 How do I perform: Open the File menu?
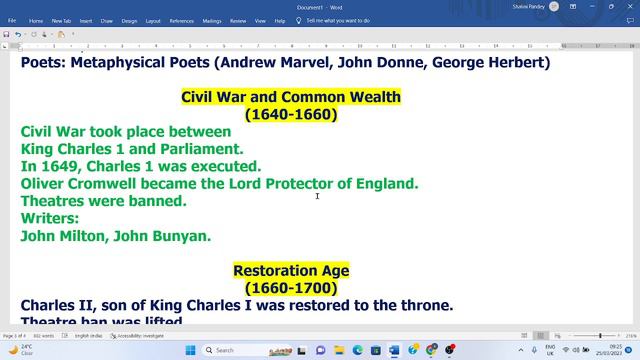[12, 20]
